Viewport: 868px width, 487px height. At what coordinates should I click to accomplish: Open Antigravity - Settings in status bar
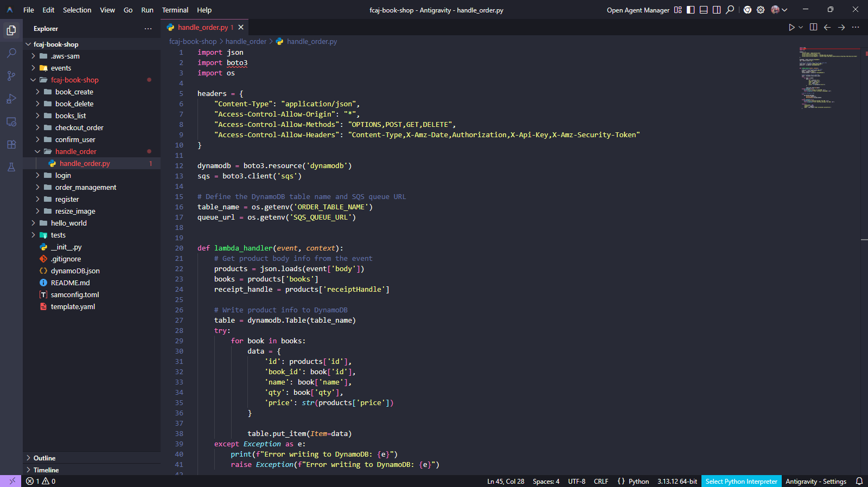816,481
